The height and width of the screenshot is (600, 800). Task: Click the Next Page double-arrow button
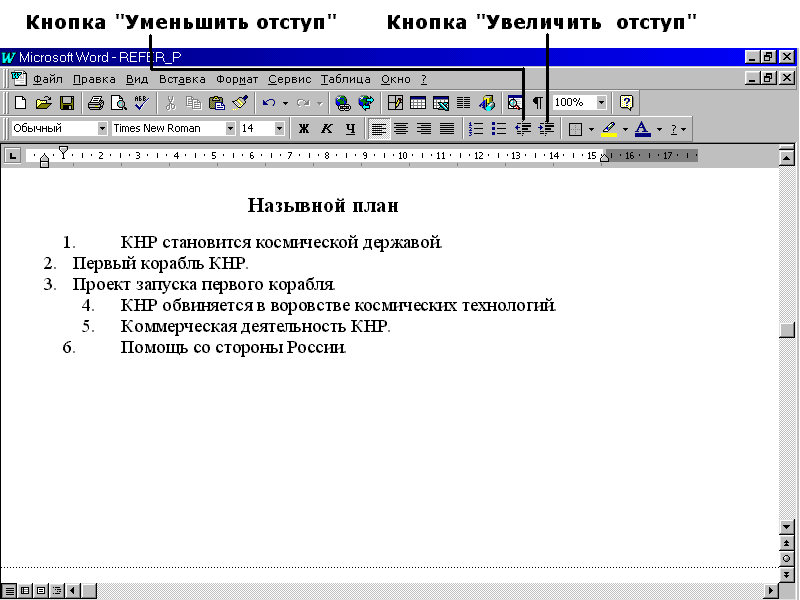(x=787, y=574)
